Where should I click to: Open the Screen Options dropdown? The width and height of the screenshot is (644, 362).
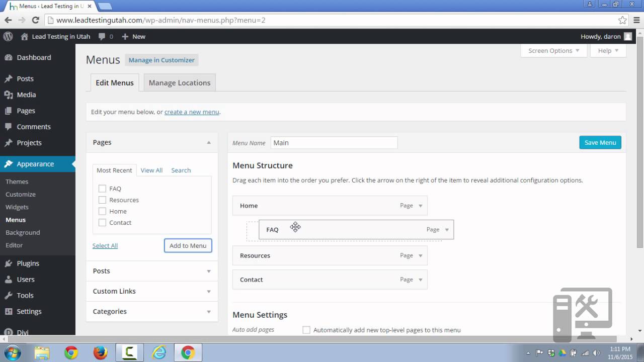(553, 50)
